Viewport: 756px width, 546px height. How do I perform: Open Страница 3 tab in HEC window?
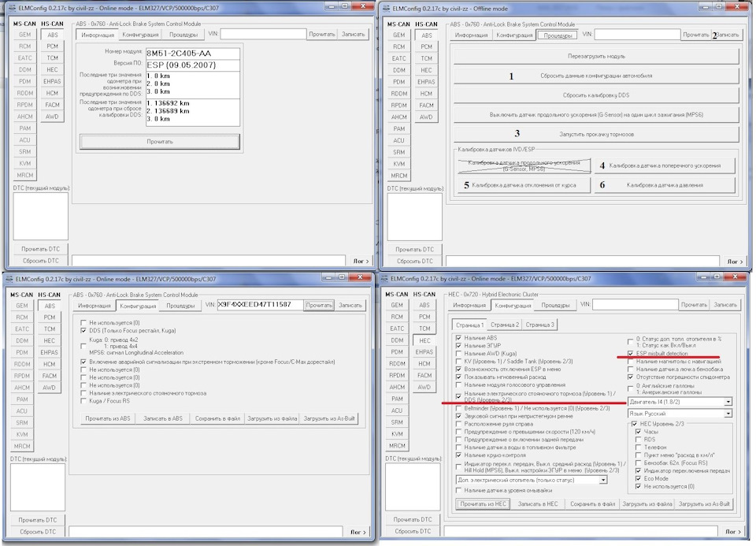click(x=539, y=325)
